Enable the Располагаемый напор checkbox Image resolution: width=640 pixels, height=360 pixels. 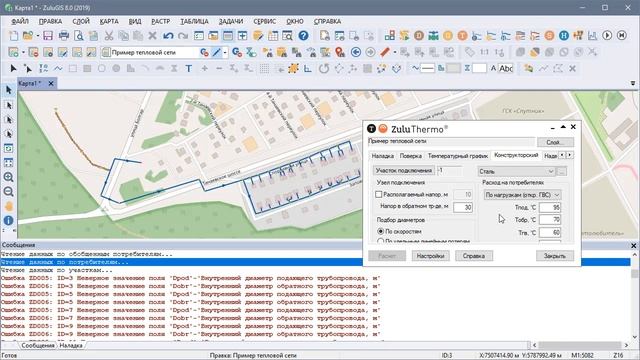click(x=379, y=195)
